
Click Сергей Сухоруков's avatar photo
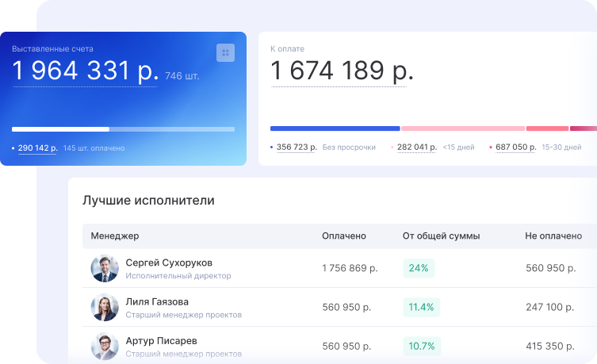tap(105, 268)
